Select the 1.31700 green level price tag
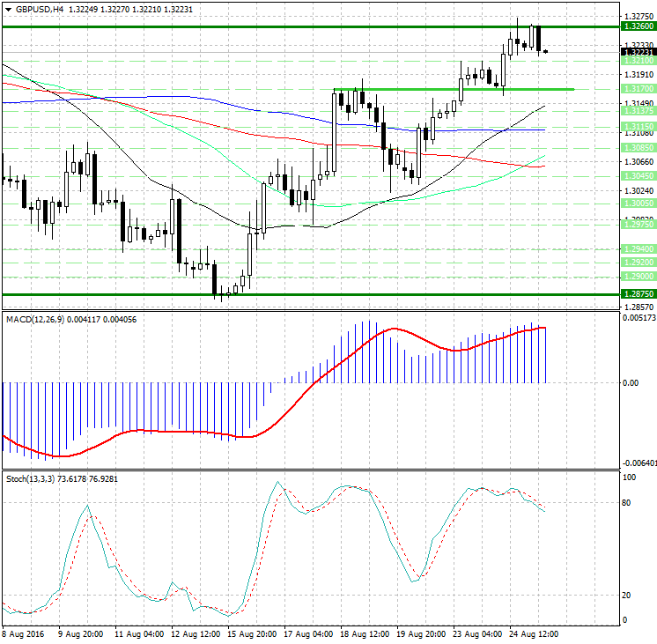657x644 pixels. coord(636,89)
